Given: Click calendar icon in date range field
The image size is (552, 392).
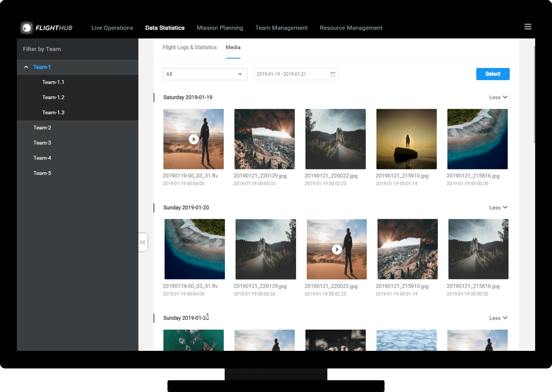Looking at the screenshot, I should [333, 74].
